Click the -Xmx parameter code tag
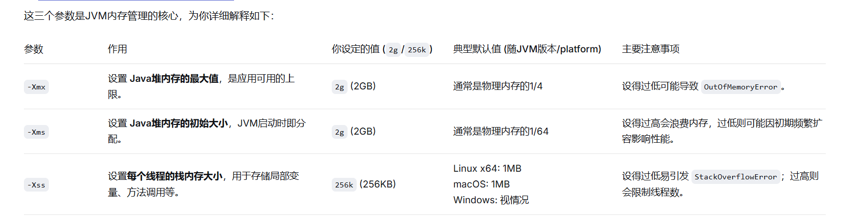This screenshot has height=220, width=868. 37,87
